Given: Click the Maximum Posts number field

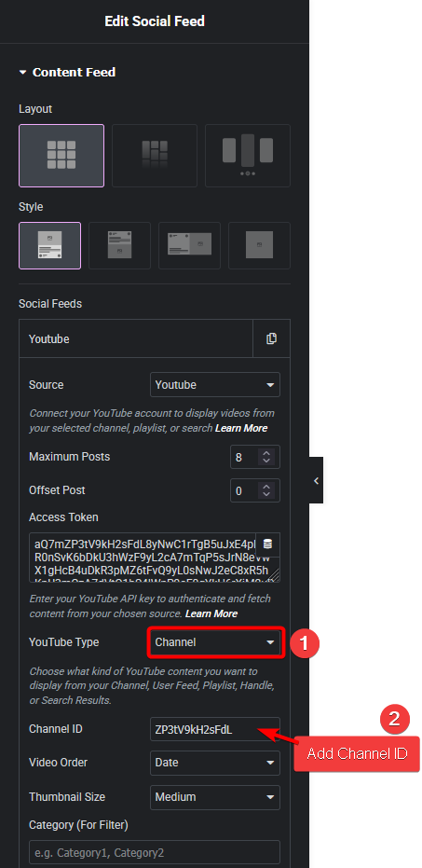Looking at the screenshot, I should pos(255,457).
